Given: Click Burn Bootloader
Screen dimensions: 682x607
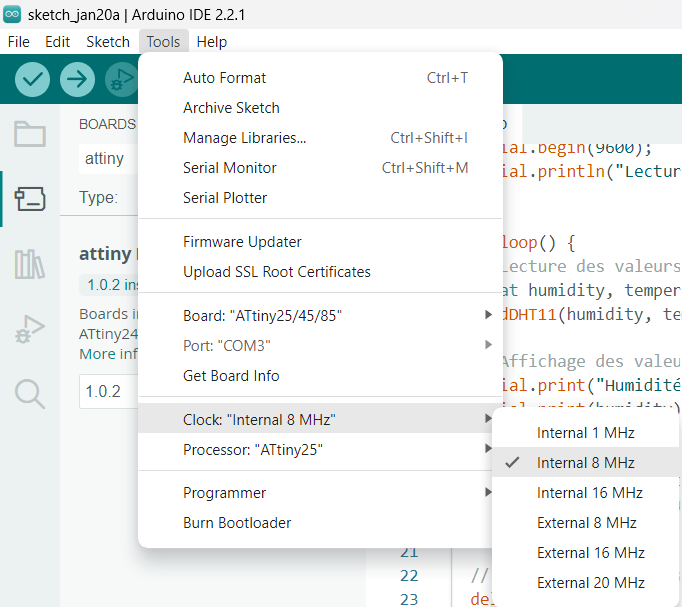Looking at the screenshot, I should click(237, 523).
